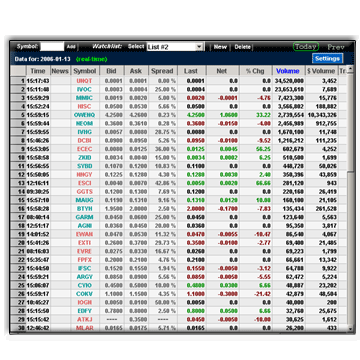Click the 33.22 percent change for OWENQ

point(264,115)
